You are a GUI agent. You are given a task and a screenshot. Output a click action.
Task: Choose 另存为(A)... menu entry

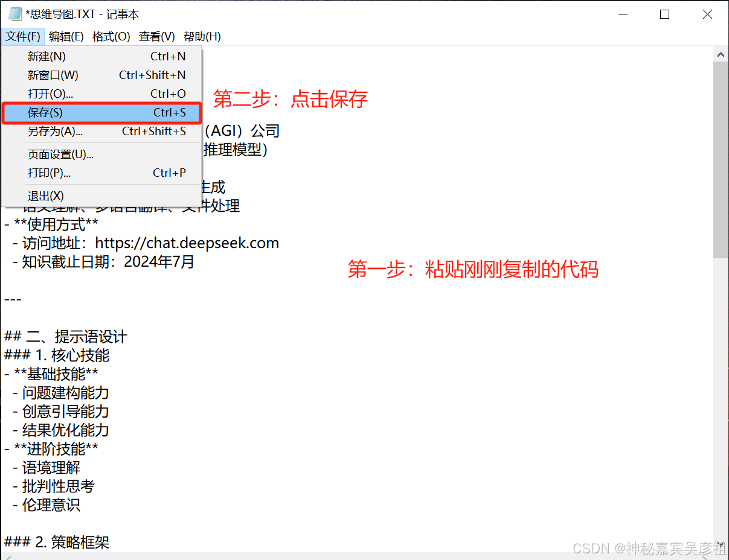101,132
